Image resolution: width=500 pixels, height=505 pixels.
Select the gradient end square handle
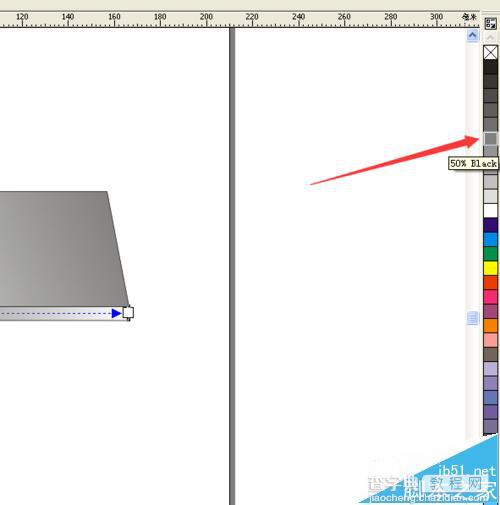(128, 313)
